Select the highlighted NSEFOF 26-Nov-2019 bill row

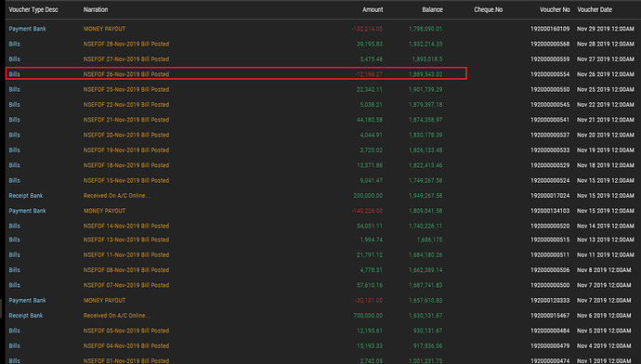236,74
